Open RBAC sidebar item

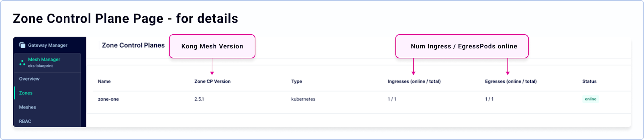[25, 121]
